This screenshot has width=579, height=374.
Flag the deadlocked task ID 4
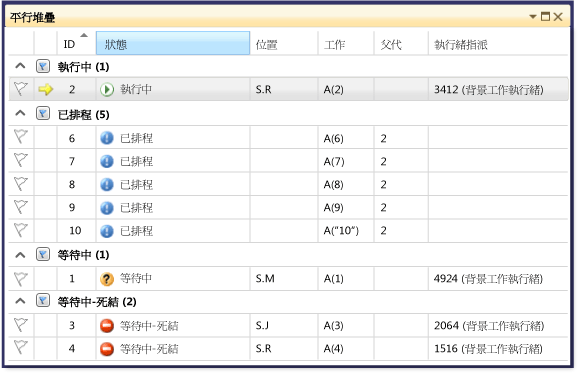(21, 347)
